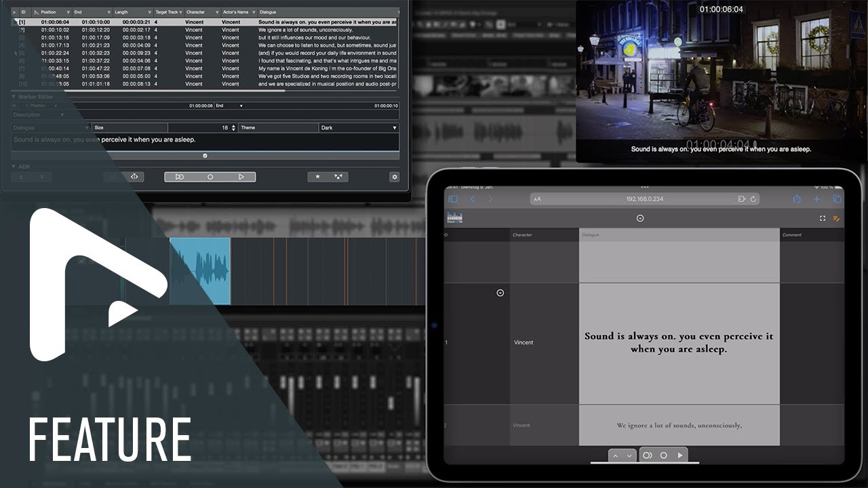Open the Safari tab overview on iPad

(x=837, y=199)
